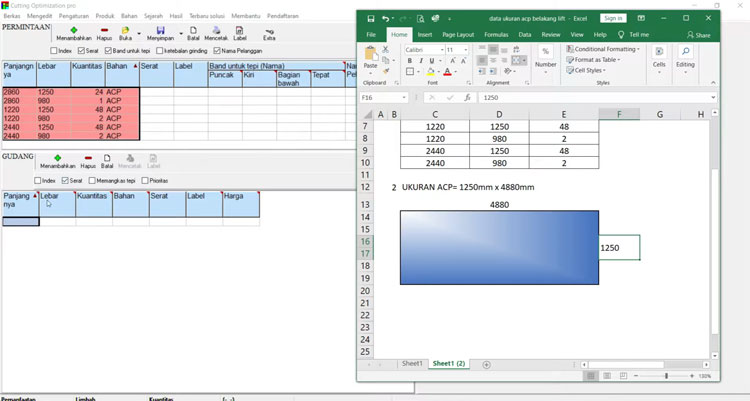This screenshot has height=401, width=750.
Task: Switch to the Sheet1 worksheet tab
Action: point(412,364)
